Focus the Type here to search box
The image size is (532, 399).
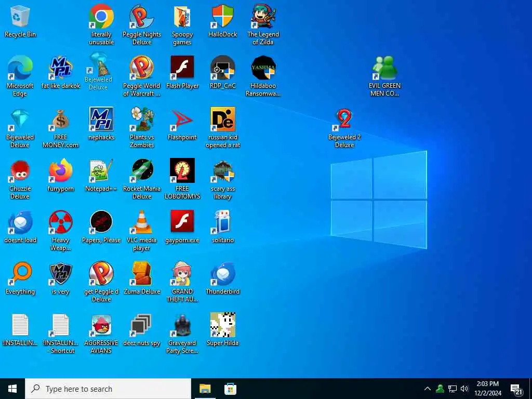108,389
